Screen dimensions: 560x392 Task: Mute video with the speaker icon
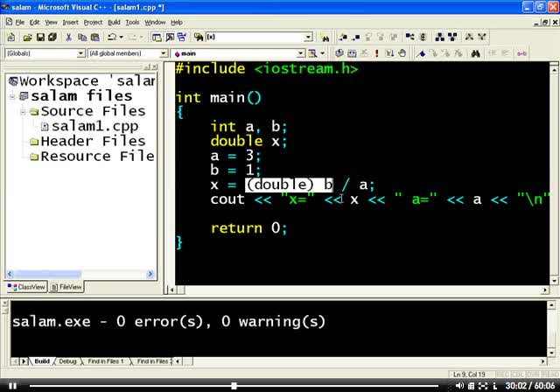459,386
